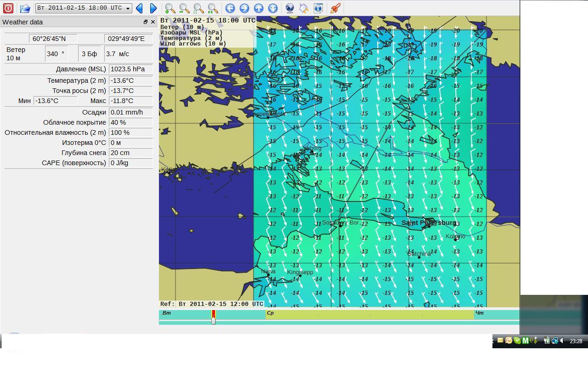Click temperature value -13.6°C beside Температура
588x368 pixels.
130,80
